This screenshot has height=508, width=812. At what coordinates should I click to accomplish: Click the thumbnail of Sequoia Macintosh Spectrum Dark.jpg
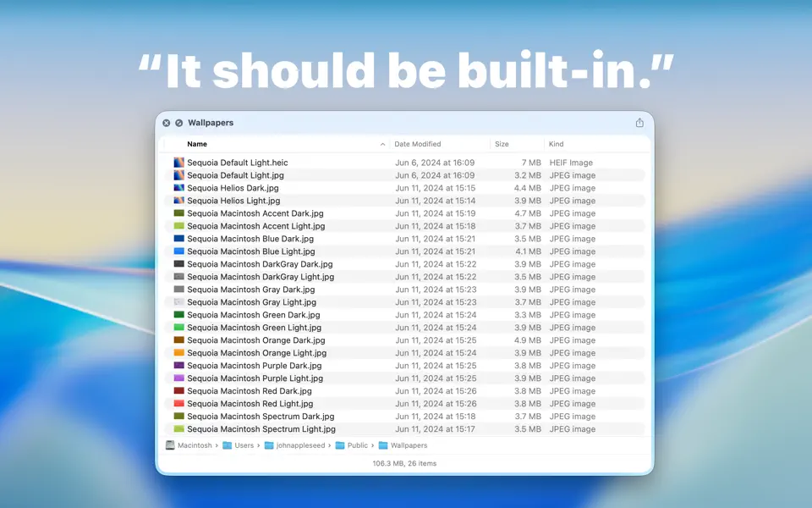pos(178,416)
